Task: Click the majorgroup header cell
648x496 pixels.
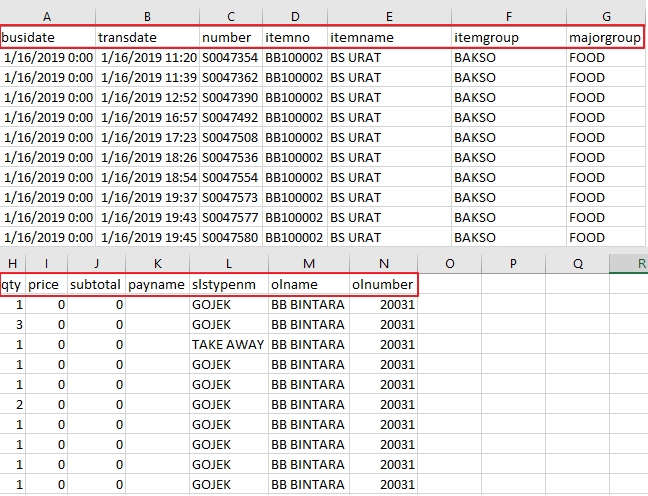Action: point(605,37)
